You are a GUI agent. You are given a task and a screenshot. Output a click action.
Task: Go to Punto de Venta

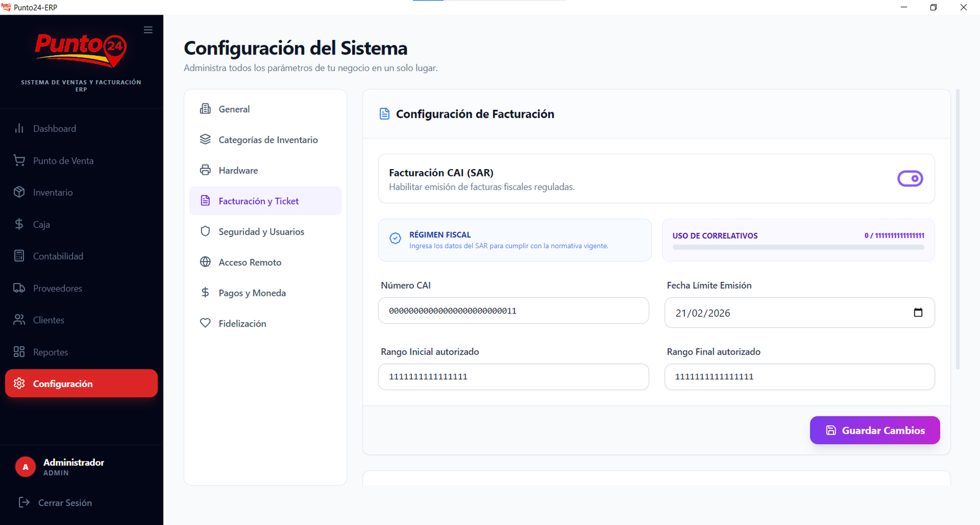[x=81, y=161]
